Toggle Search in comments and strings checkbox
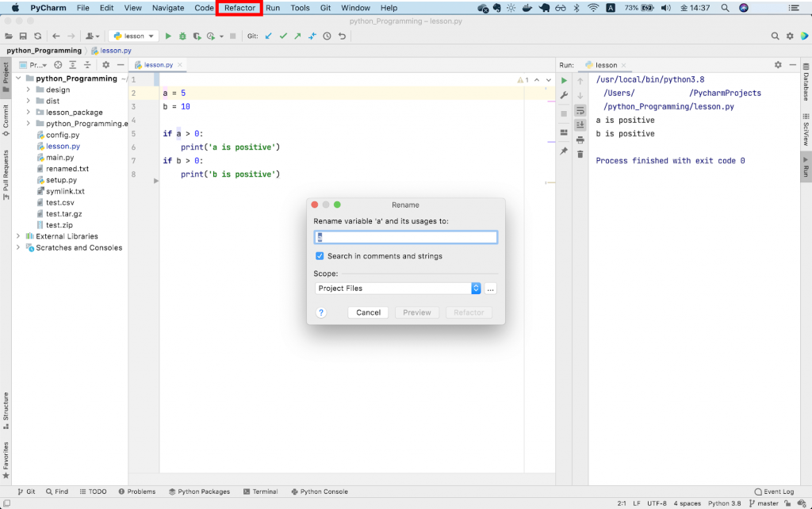 320,256
